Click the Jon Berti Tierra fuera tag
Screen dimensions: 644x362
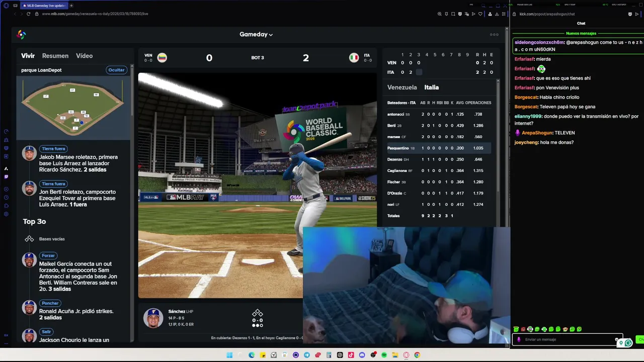pos(54,184)
